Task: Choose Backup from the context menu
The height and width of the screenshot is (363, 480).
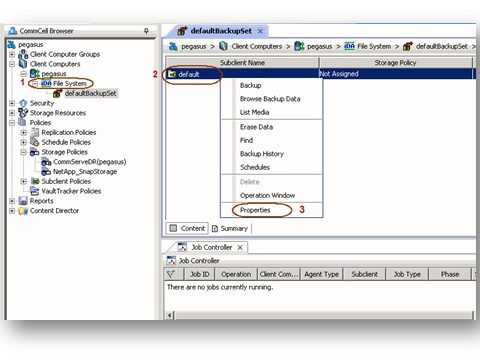Action: pos(272,85)
